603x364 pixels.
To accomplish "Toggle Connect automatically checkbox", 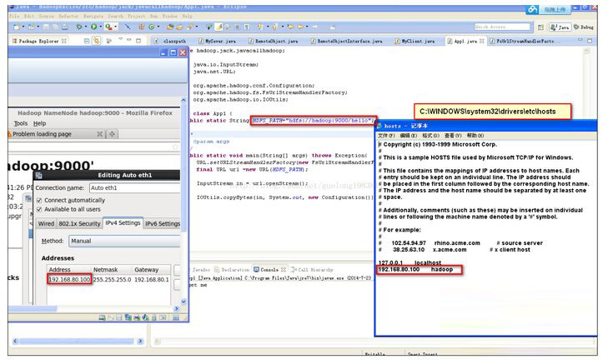I will coord(39,201).
